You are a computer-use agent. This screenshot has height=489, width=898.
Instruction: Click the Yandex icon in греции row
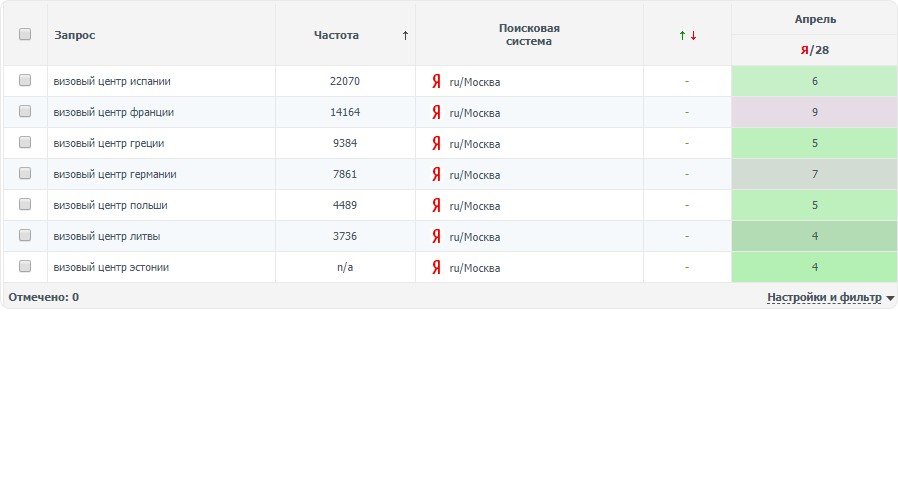[x=436, y=143]
